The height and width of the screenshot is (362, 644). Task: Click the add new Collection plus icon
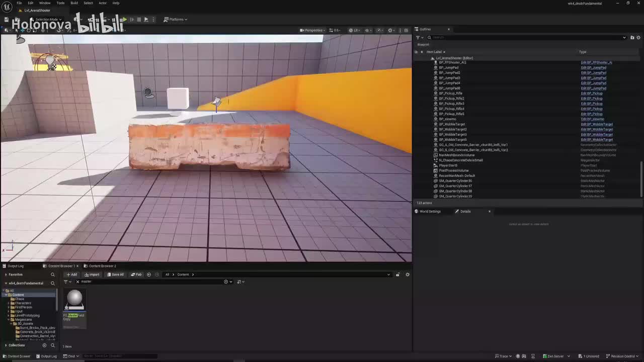44,345
